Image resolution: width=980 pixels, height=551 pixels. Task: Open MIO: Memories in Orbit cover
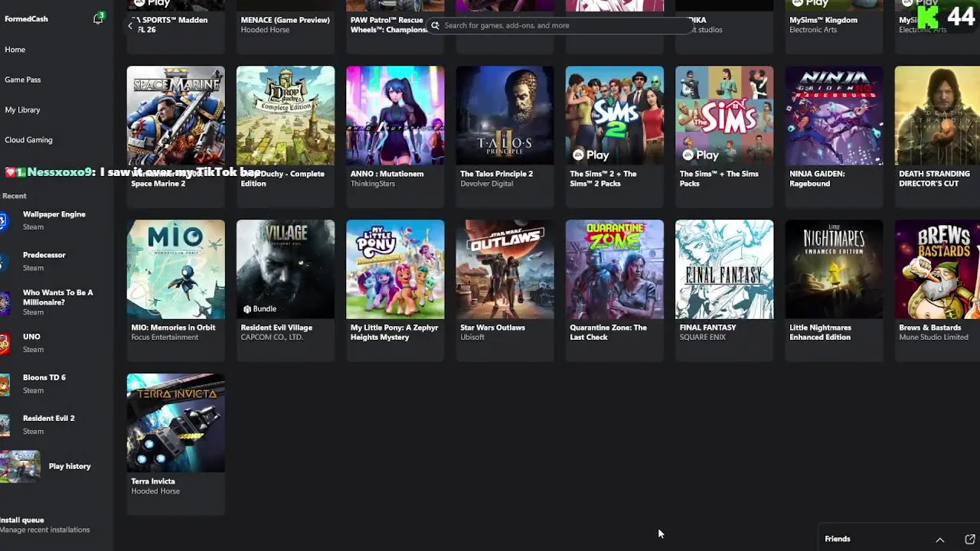(x=176, y=269)
